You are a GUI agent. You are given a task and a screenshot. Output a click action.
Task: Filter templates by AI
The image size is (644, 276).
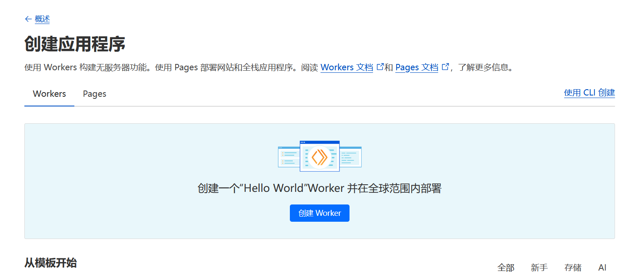point(602,268)
